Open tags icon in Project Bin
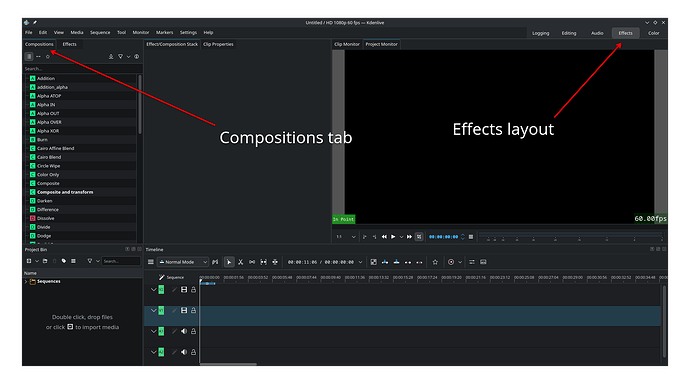The image size is (690, 392). pos(64,261)
